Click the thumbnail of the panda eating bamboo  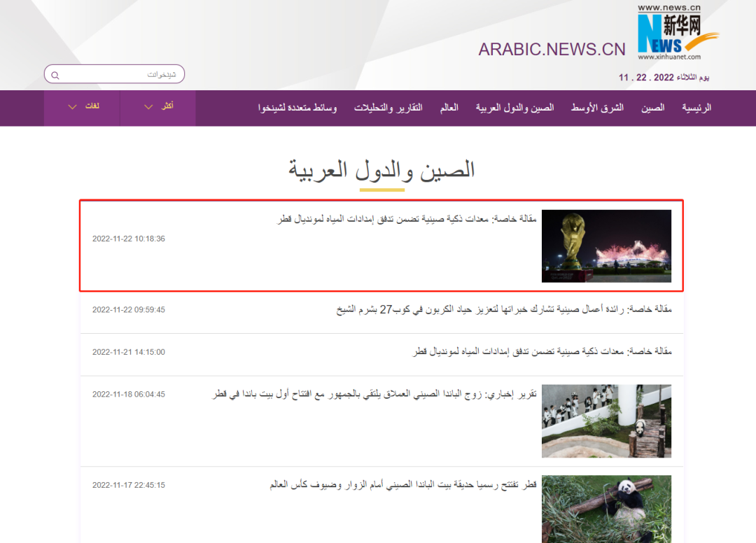tap(606, 508)
